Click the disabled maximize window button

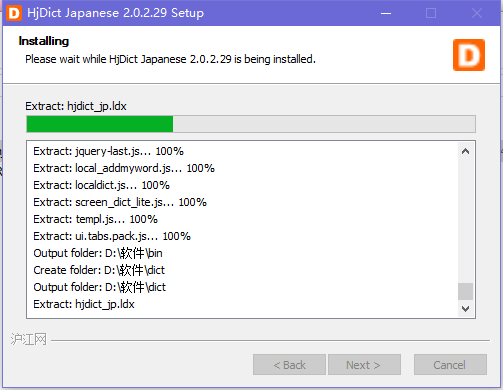pos(431,13)
